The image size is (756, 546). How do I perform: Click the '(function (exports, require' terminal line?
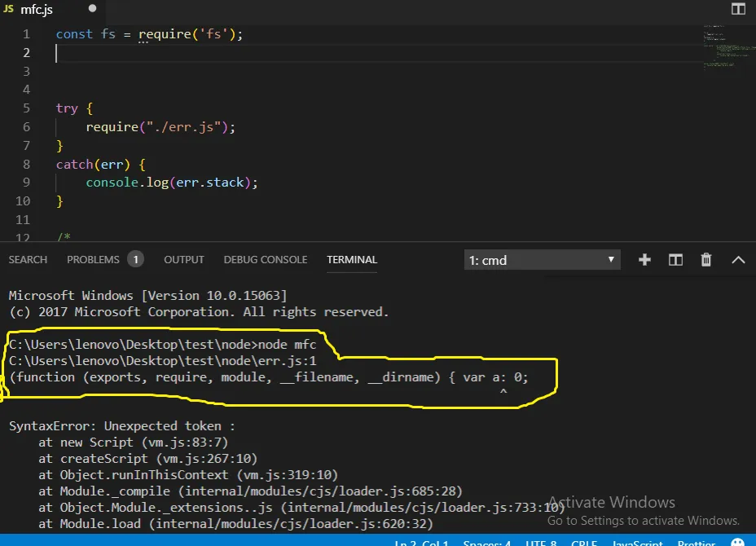[x=269, y=377]
